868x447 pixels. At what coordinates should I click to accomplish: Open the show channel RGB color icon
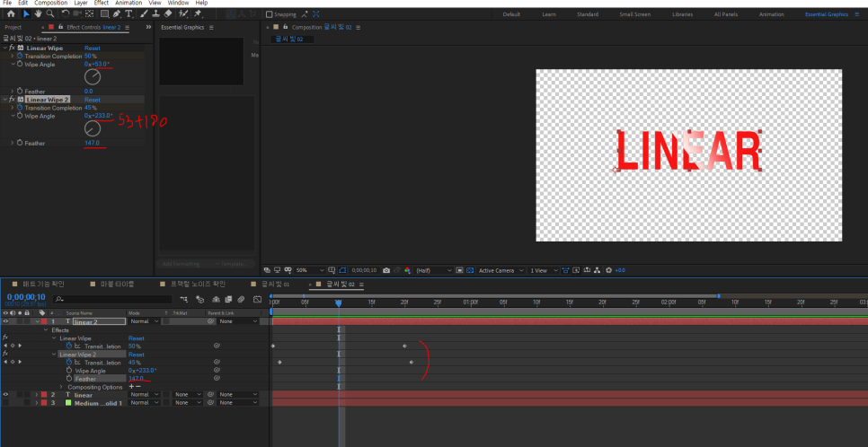click(x=407, y=270)
